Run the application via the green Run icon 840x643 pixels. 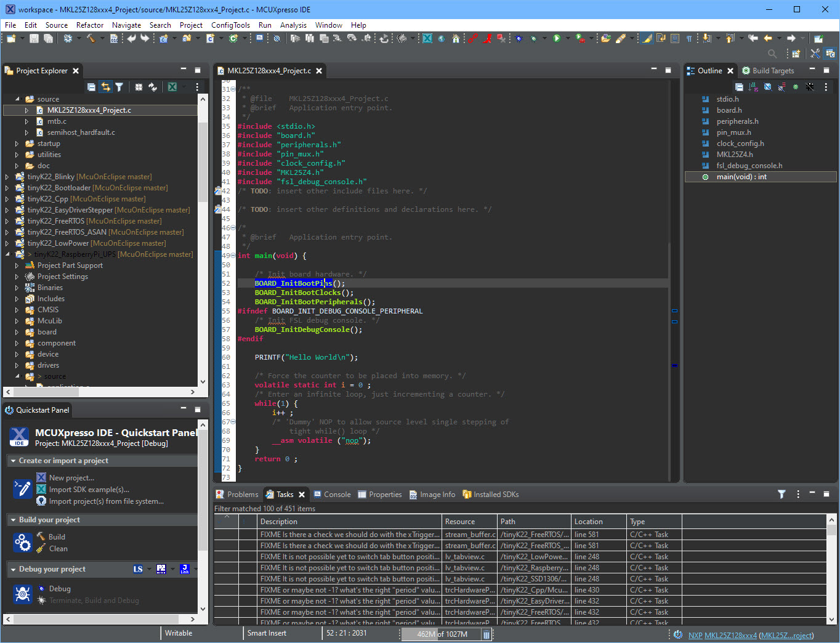(556, 38)
